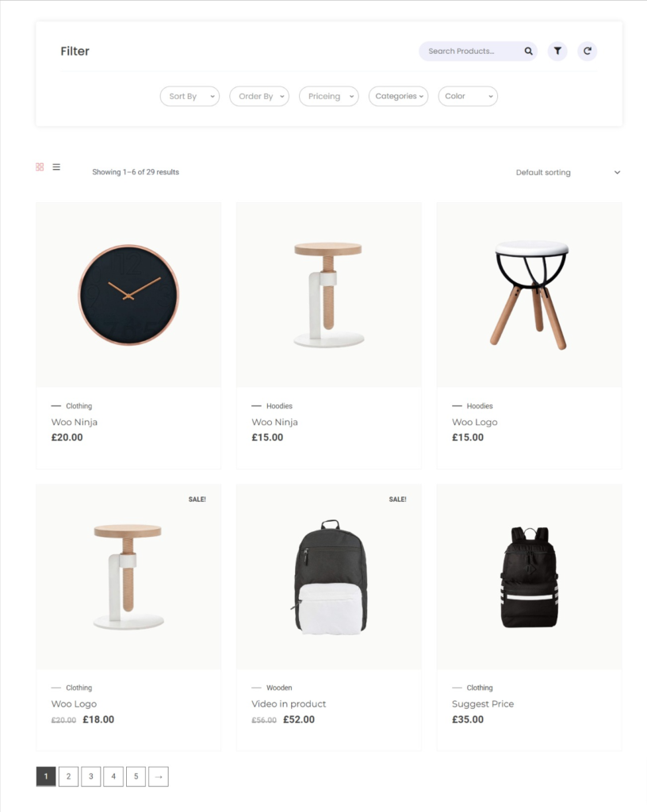Open the Hoodies category of Woo Logo
The width and height of the screenshot is (647, 812).
(x=479, y=406)
